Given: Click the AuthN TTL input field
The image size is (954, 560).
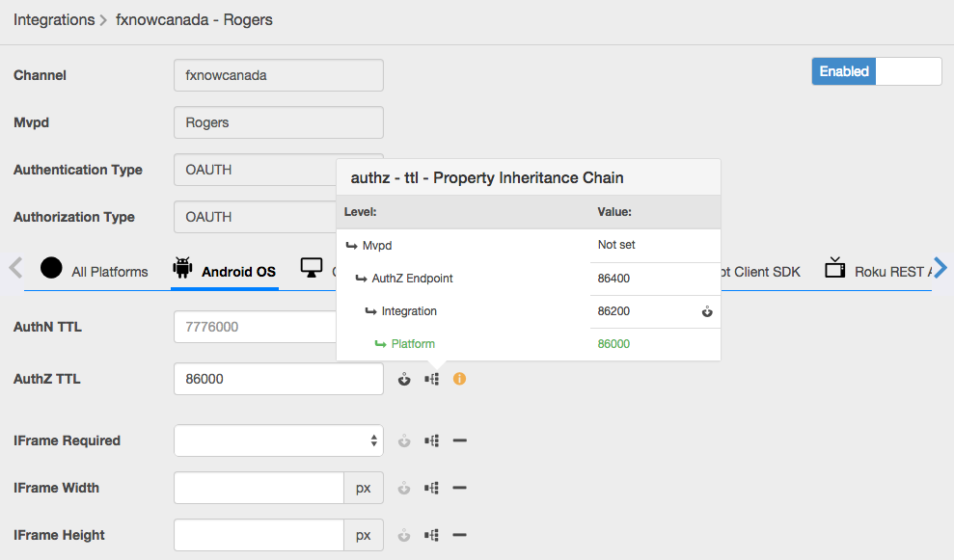Looking at the screenshot, I should click(256, 328).
